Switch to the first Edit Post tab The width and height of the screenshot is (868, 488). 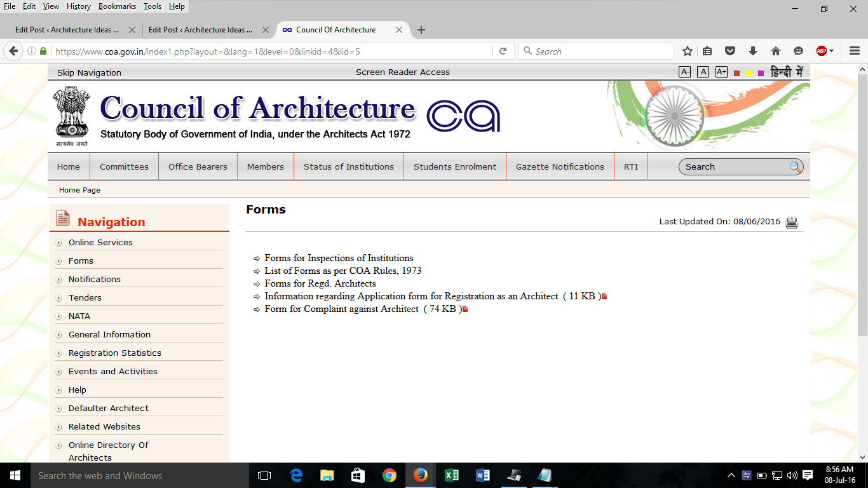(x=67, y=30)
